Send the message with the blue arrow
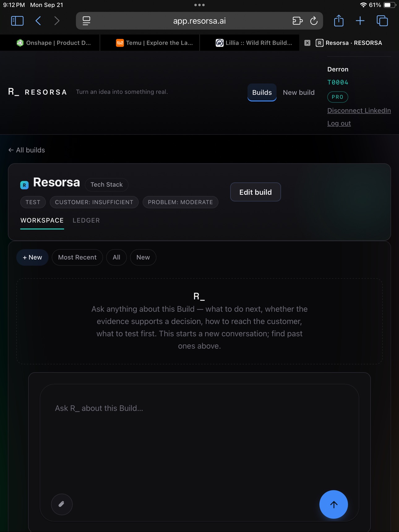Image resolution: width=399 pixels, height=532 pixels. [333, 504]
